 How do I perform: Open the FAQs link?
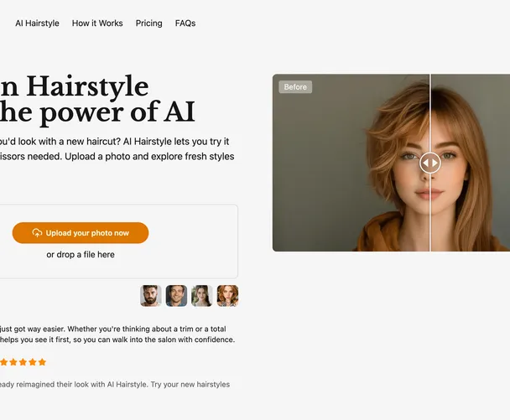[x=185, y=23]
